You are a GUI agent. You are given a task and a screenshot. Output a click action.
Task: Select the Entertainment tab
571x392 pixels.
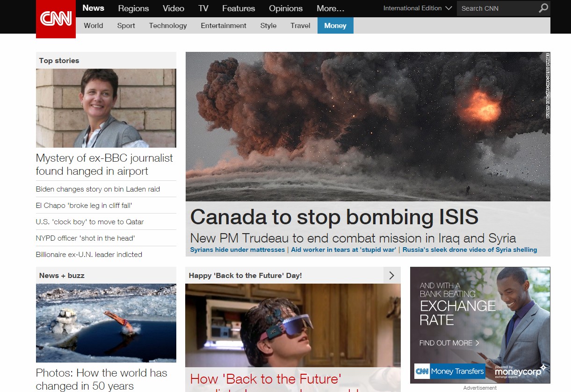pyautogui.click(x=224, y=26)
